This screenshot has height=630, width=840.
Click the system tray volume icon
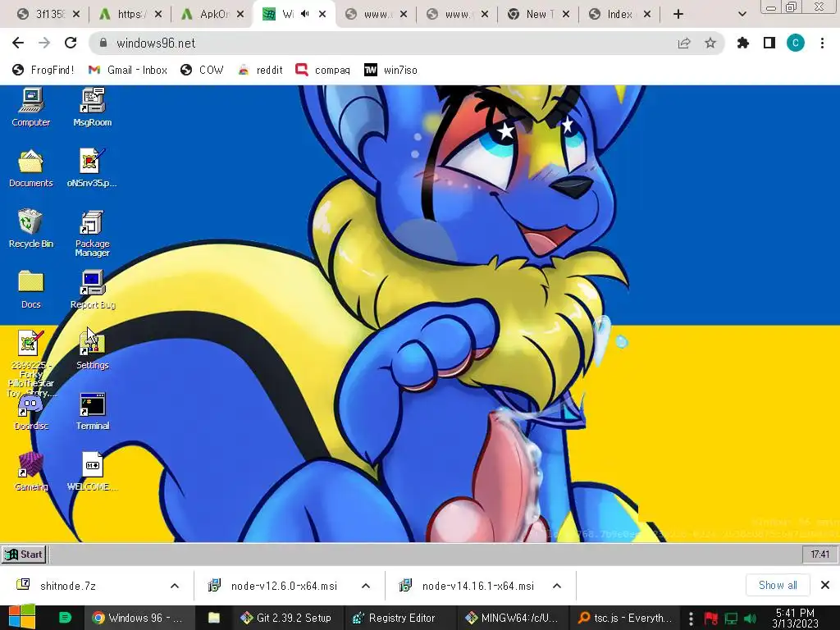click(750, 619)
